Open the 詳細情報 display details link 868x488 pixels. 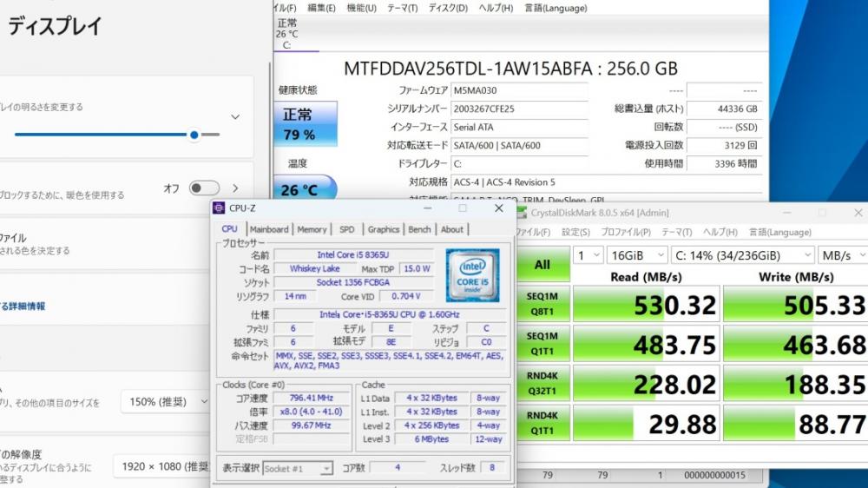(23, 306)
